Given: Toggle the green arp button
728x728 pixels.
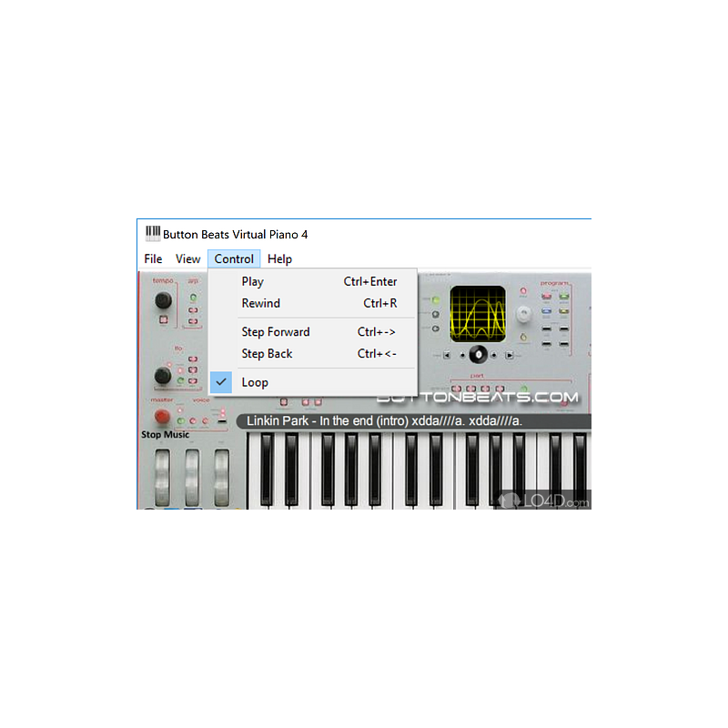Looking at the screenshot, I should coord(193,298).
